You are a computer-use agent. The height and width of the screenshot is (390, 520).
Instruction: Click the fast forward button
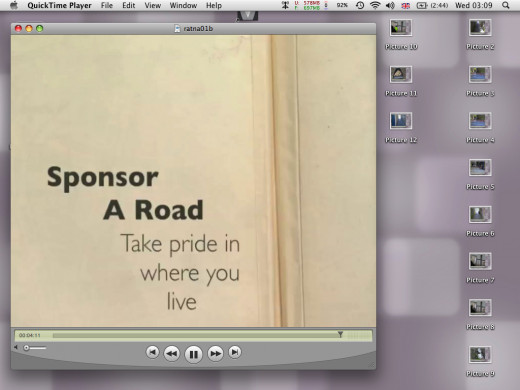(215, 353)
